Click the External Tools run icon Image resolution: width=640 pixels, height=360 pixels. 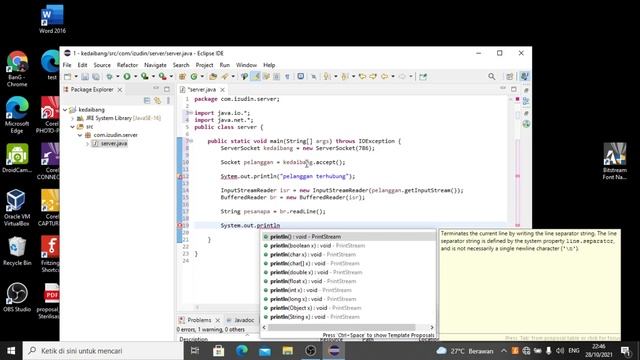(x=162, y=76)
